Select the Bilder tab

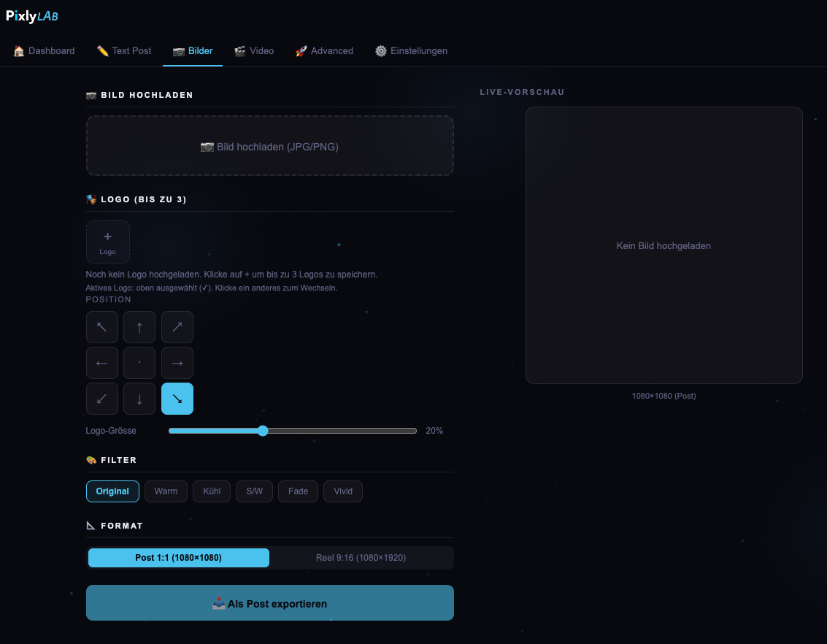click(193, 51)
